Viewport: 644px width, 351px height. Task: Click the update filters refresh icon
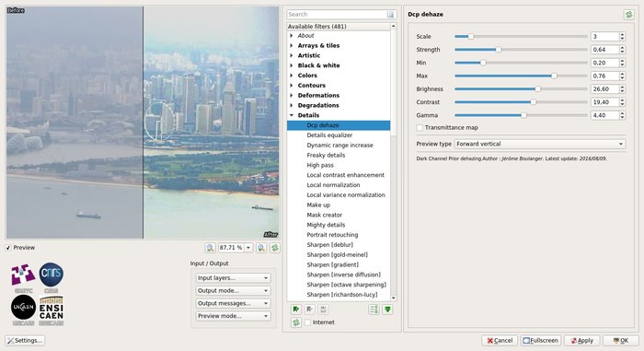point(296,322)
